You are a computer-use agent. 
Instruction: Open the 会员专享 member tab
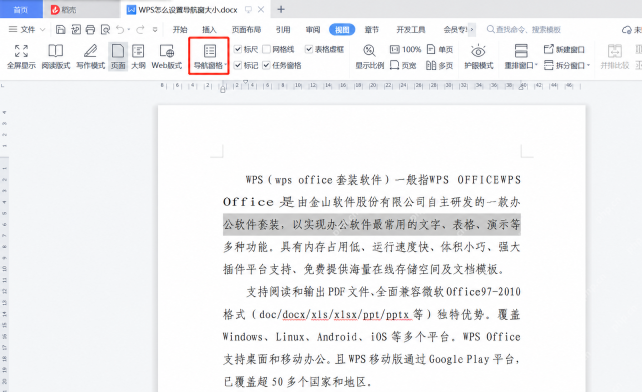click(455, 29)
